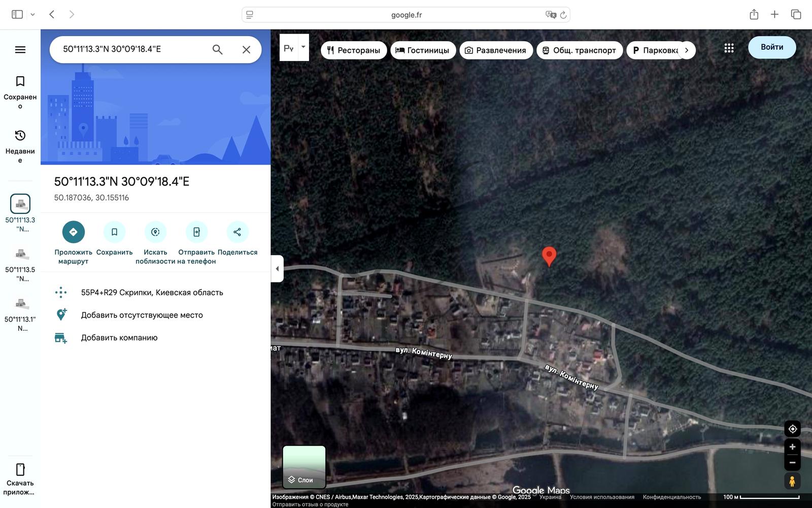
Task: Click the directions route button
Action: coord(74,232)
